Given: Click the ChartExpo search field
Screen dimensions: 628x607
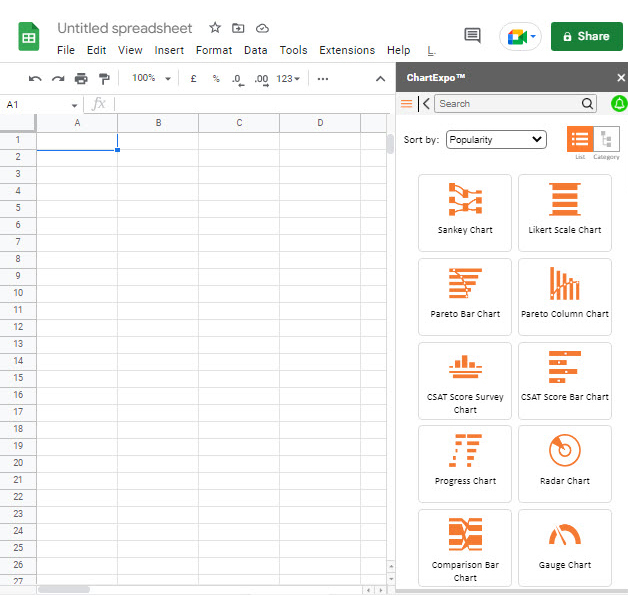Looking at the screenshot, I should pos(507,103).
